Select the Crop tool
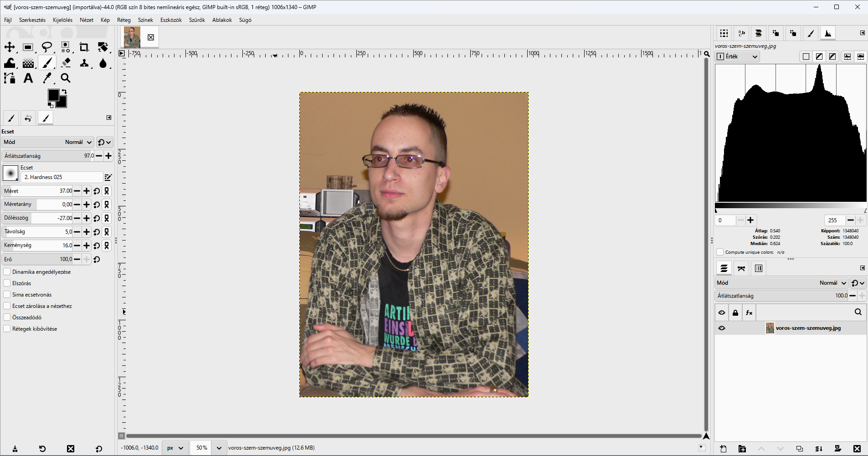This screenshot has width=868, height=456. click(x=84, y=47)
